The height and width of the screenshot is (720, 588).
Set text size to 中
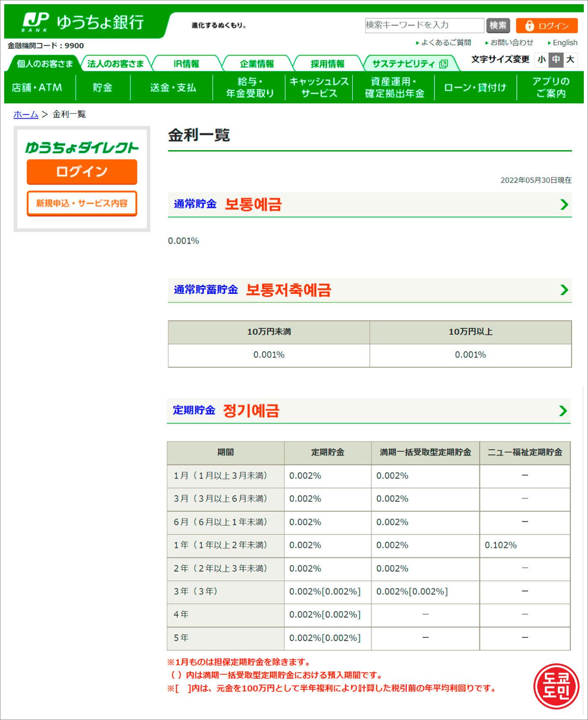tap(556, 59)
